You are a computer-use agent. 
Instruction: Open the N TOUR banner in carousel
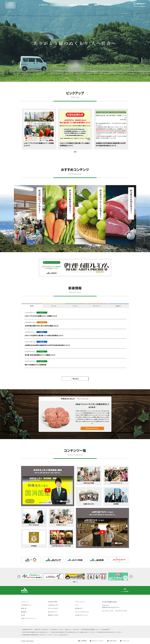click(32, 576)
